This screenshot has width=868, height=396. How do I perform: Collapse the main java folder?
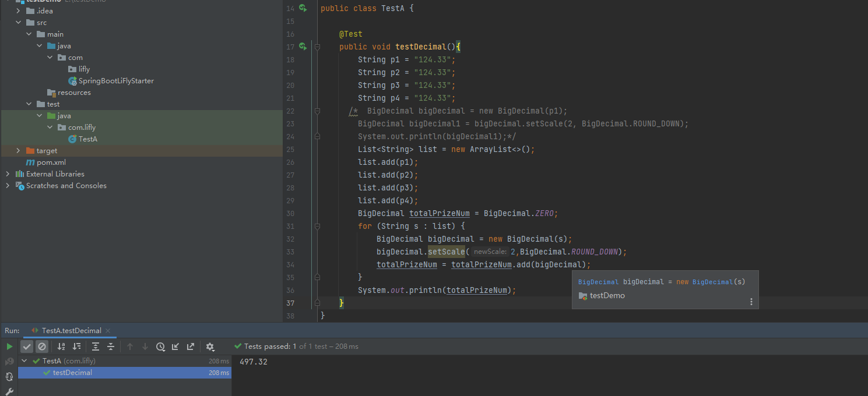39,46
